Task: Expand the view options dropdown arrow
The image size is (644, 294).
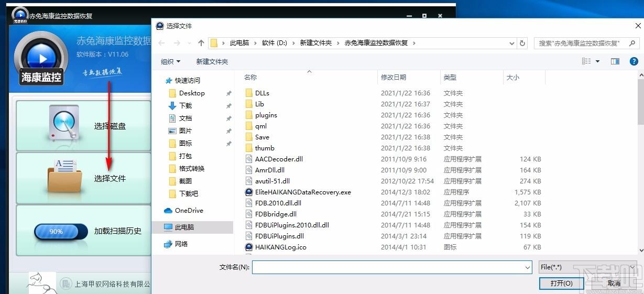Action: click(x=598, y=61)
